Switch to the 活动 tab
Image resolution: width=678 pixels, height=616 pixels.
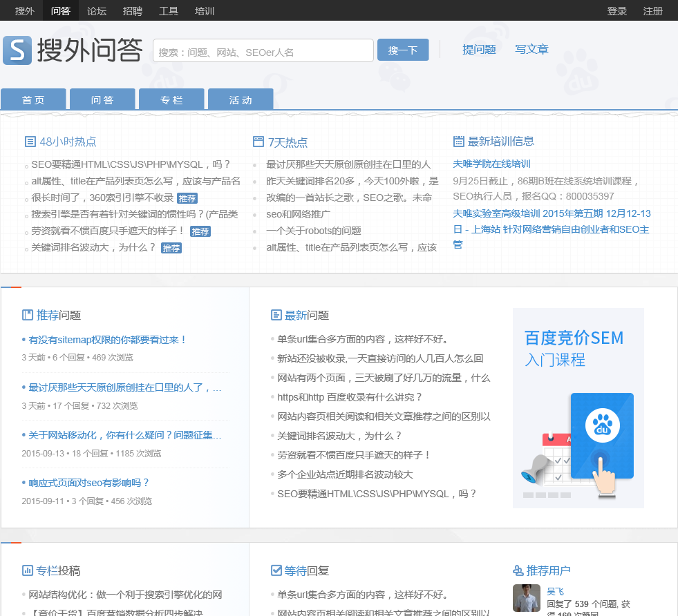(x=241, y=99)
